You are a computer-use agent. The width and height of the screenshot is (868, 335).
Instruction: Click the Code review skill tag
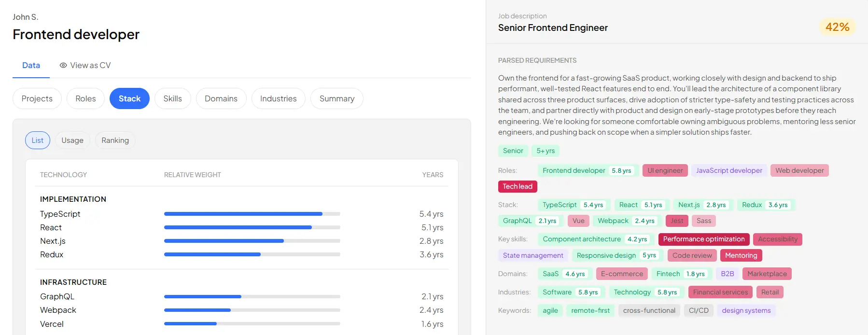[x=692, y=255]
